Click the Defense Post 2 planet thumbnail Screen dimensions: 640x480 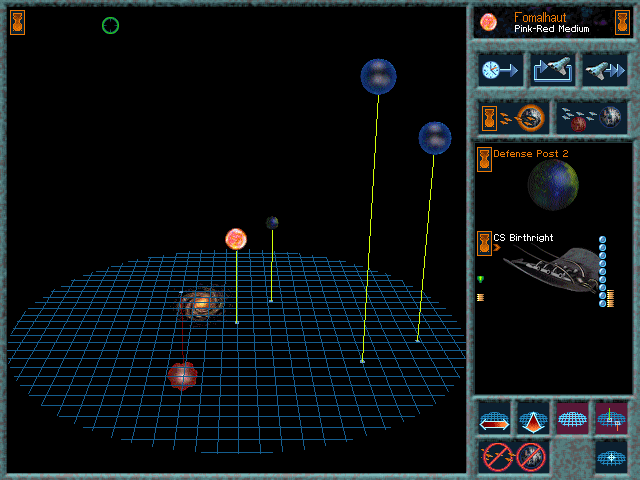[x=553, y=185]
